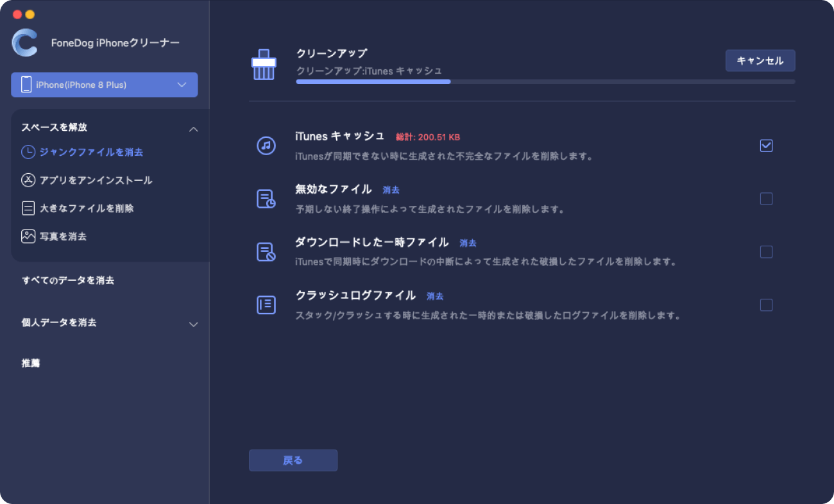
Task: Click 消去 link next to 無効なファイル
Action: pos(391,190)
